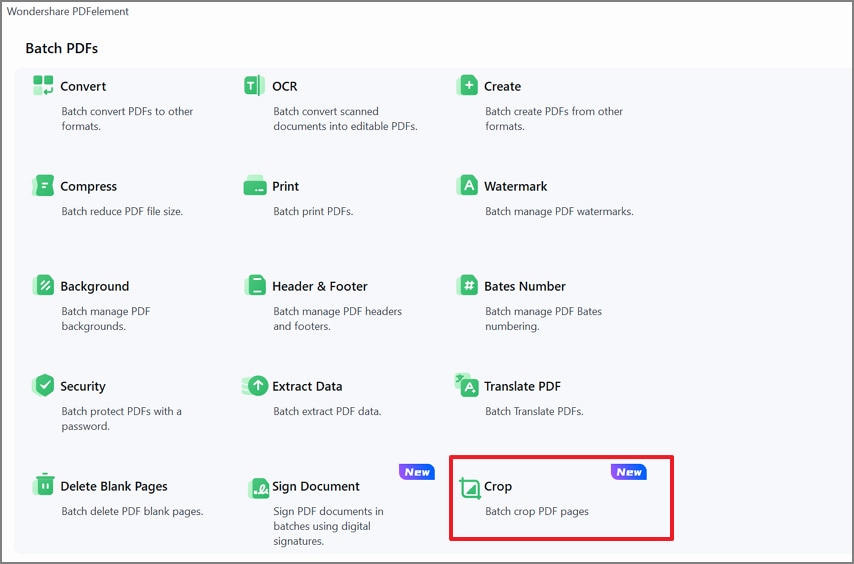Select the Watermark icon

[467, 186]
